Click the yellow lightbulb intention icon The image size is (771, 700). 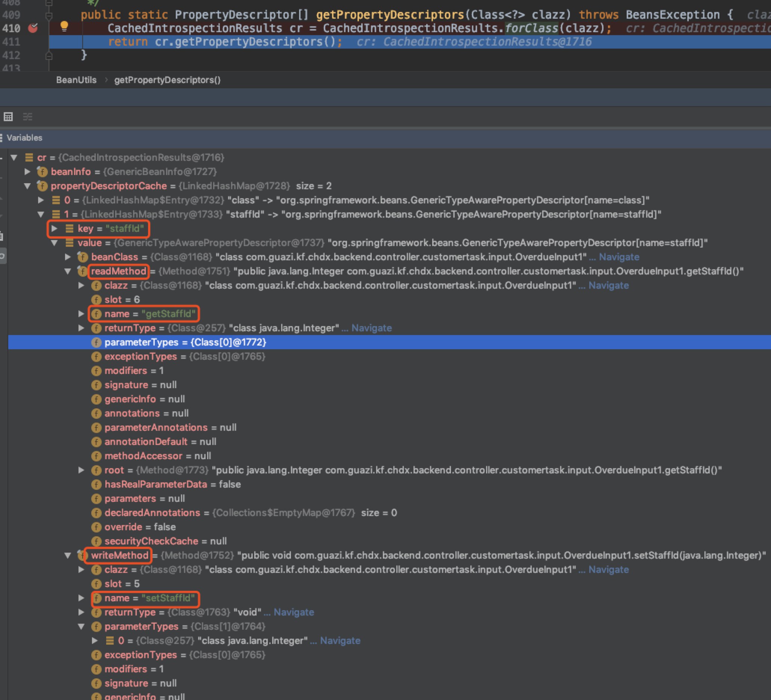click(x=64, y=26)
